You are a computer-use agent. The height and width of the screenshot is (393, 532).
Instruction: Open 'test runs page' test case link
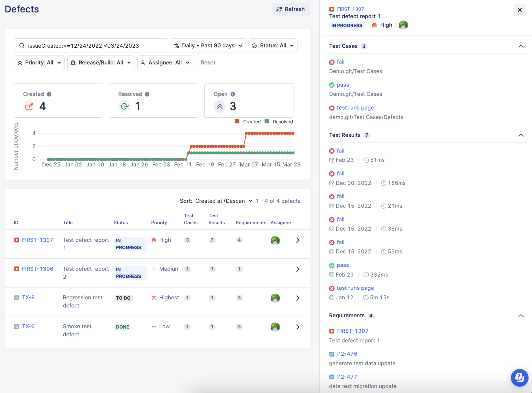click(x=355, y=108)
